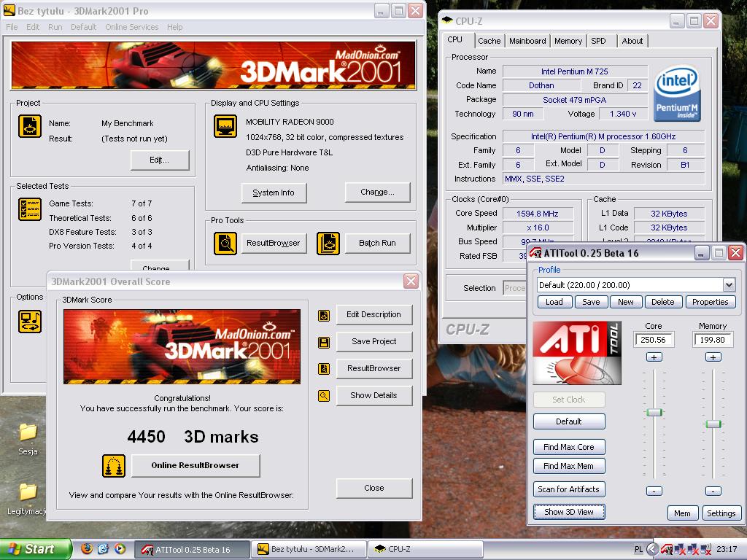Launch Firefox from quick launch bar
Screen dimensions: 747x560
tap(87, 548)
